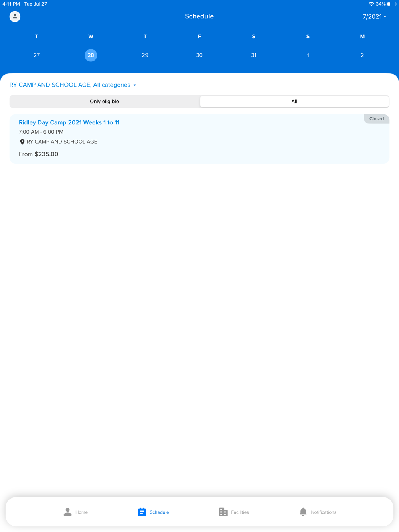The height and width of the screenshot is (532, 399).
Task: Open the user profile avatar icon
Action: 15,16
